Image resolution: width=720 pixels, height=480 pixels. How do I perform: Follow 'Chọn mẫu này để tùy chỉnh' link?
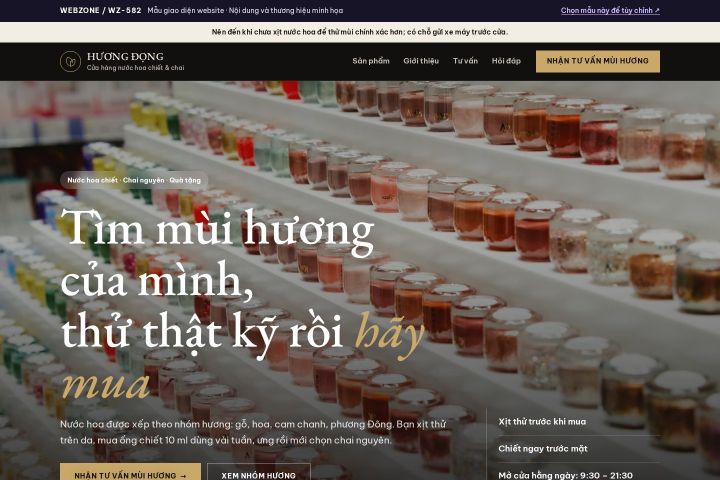coord(610,11)
